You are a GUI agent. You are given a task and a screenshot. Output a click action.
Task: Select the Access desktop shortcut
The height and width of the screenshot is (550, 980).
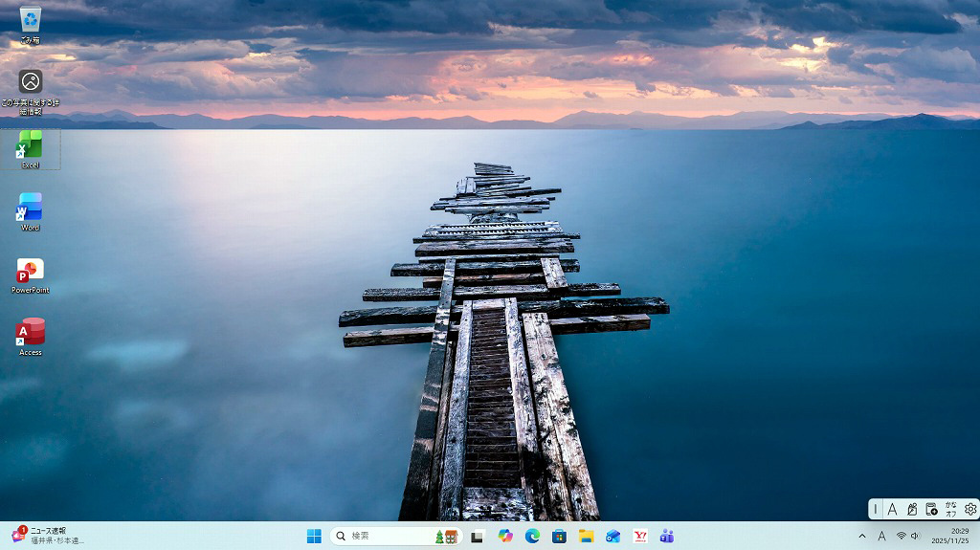[31, 335]
